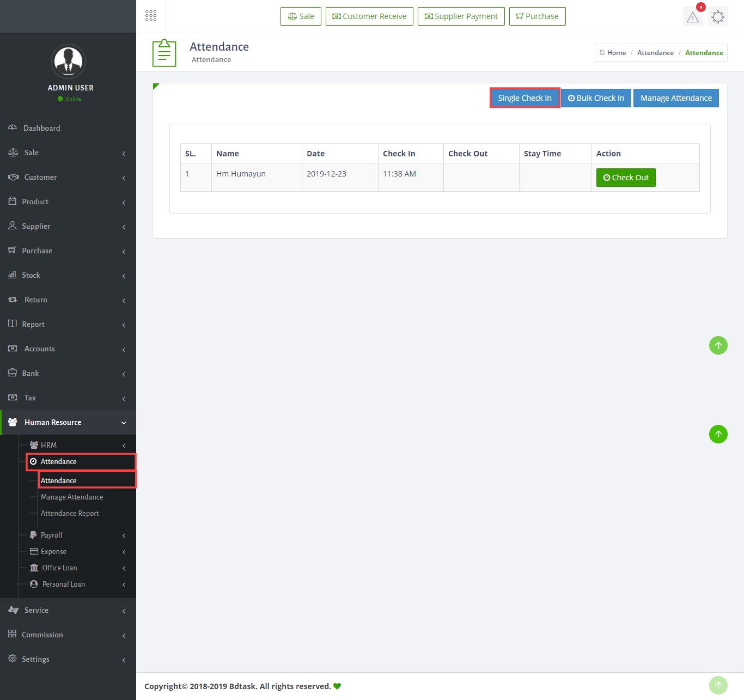Click the Single Check In button

coord(525,98)
